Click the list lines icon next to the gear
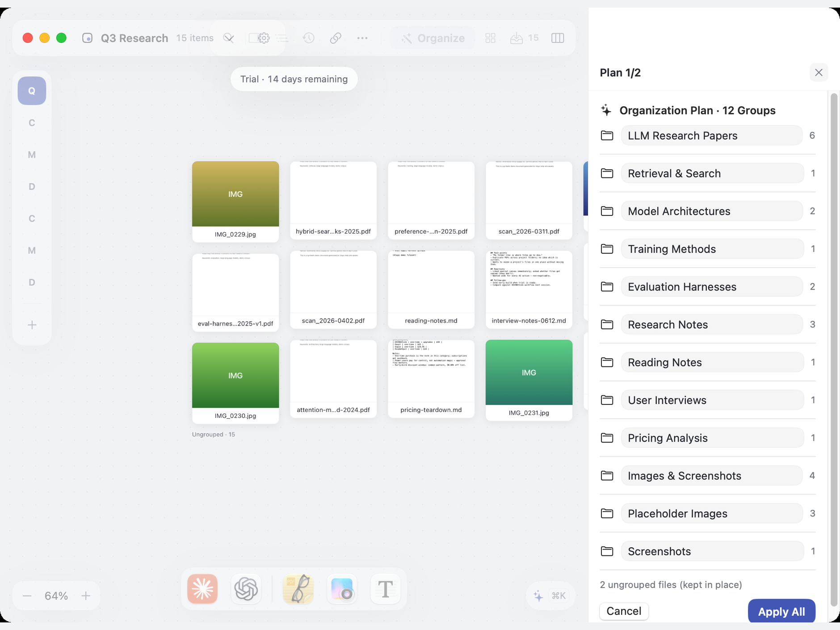The width and height of the screenshot is (840, 630). 282,38
